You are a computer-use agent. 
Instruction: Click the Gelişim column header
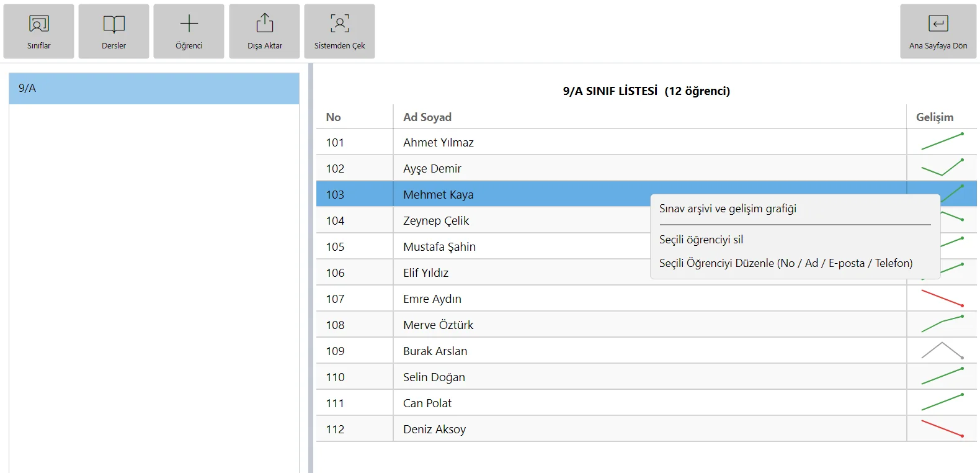(942, 117)
